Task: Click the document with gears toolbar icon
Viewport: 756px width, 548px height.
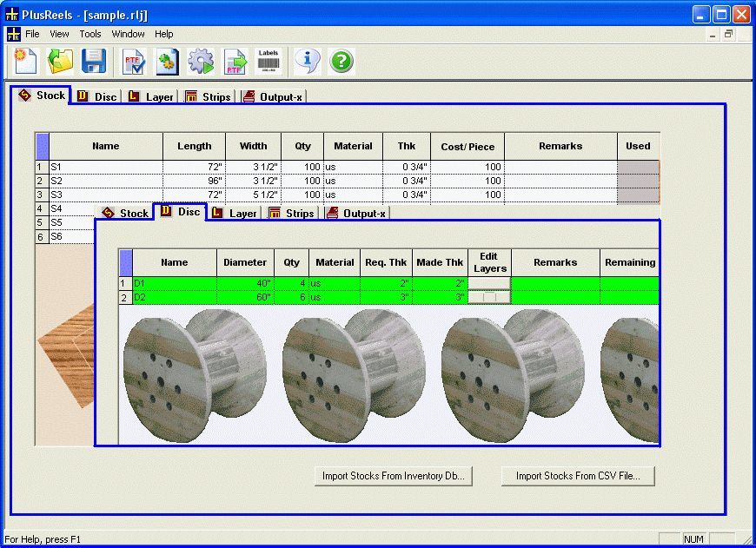Action: pos(167,62)
